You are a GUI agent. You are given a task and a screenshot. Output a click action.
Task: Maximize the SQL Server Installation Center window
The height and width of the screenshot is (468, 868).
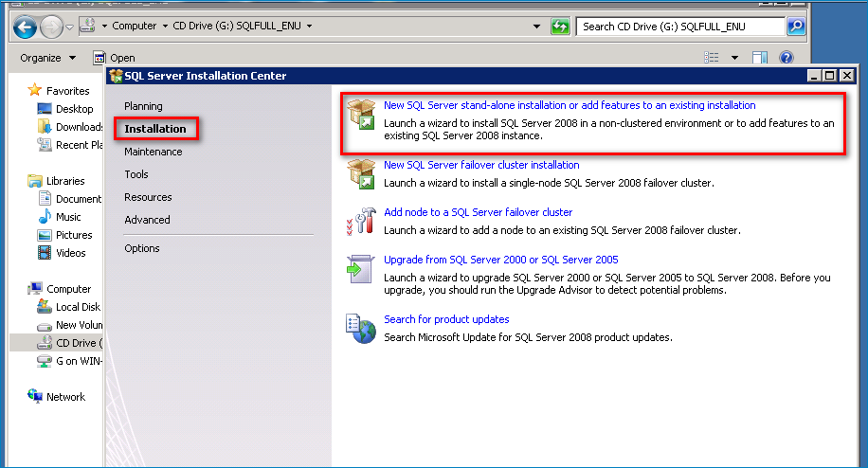(830, 76)
